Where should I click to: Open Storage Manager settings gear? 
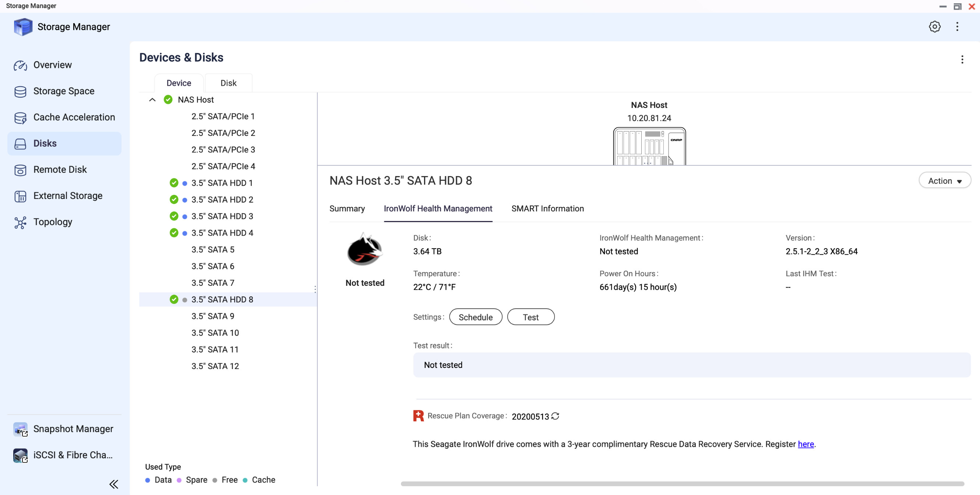point(934,27)
